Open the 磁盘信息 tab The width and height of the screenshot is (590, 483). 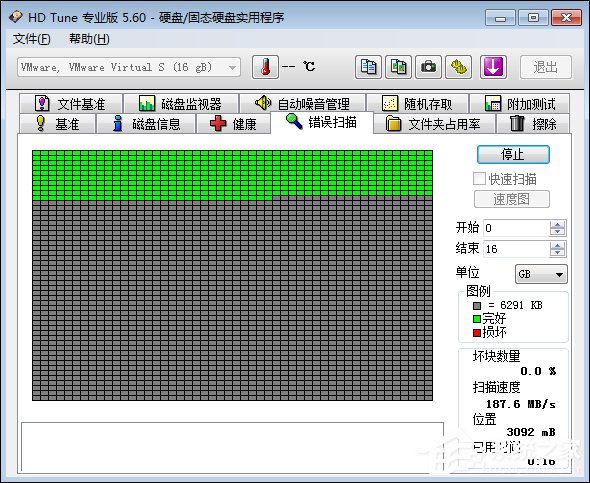(146, 124)
